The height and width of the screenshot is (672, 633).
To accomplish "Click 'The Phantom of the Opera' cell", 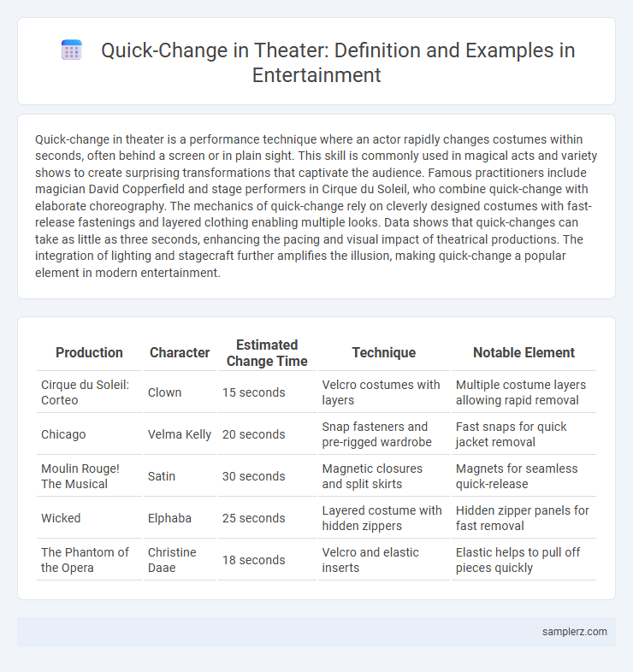I will 89,560.
